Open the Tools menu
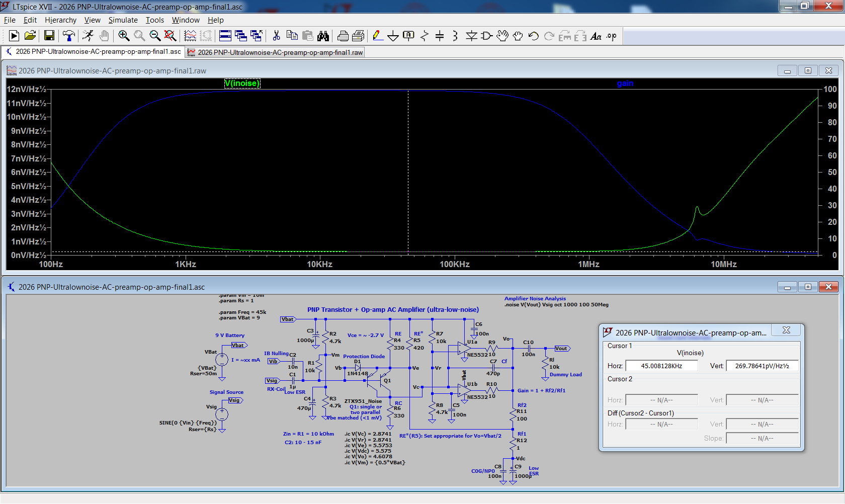845x504 pixels. 155,20
